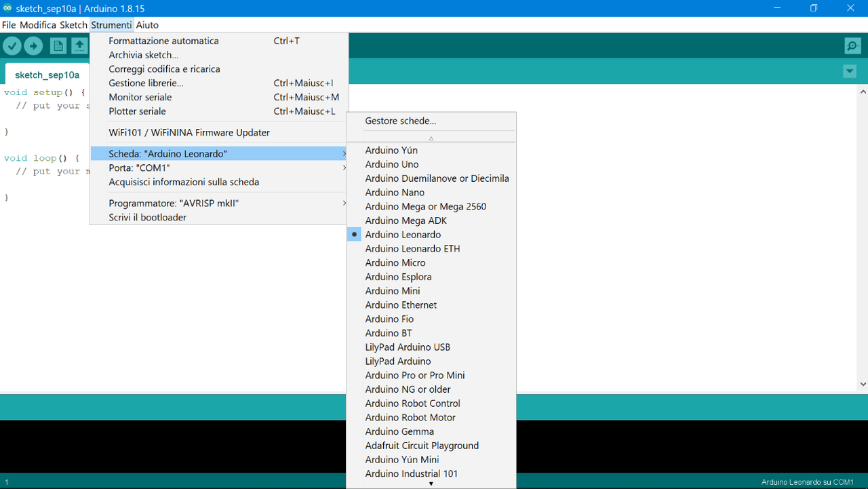Run Formattazione automatica
Viewport: 868px width, 489px height.
click(219, 41)
